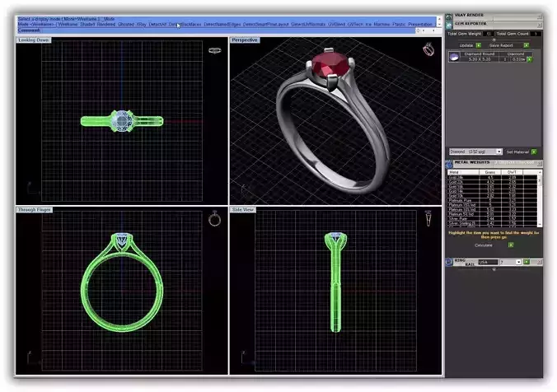Close the Ring Rail panel
The height and width of the screenshot is (392, 557).
click(x=539, y=262)
